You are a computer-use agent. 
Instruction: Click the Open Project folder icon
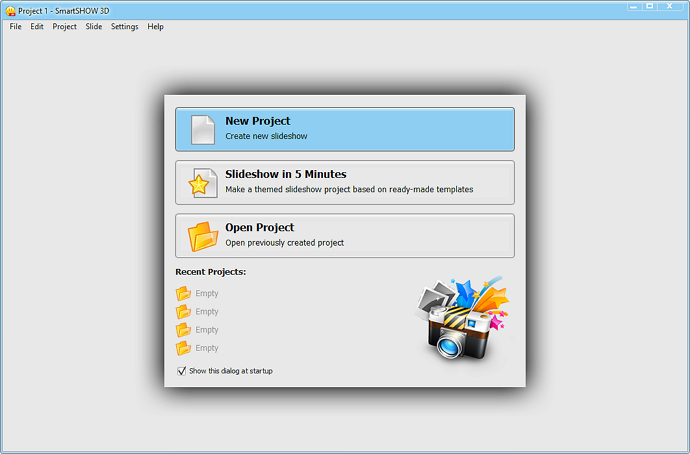point(203,236)
